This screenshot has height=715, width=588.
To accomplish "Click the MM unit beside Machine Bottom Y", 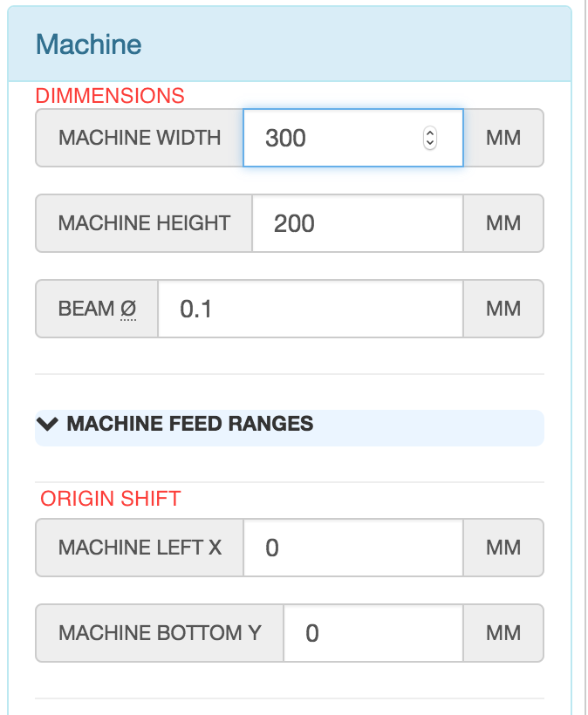I will pyautogui.click(x=503, y=633).
